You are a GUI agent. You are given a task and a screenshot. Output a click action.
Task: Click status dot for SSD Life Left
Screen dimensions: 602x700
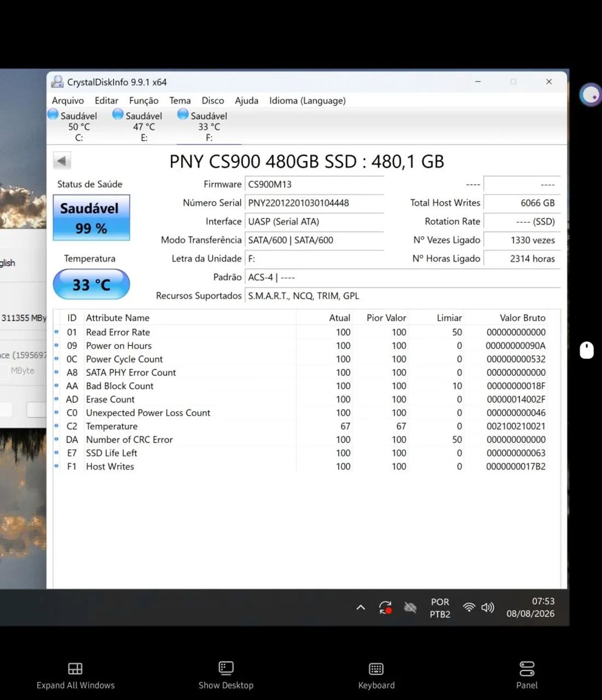[x=56, y=453]
